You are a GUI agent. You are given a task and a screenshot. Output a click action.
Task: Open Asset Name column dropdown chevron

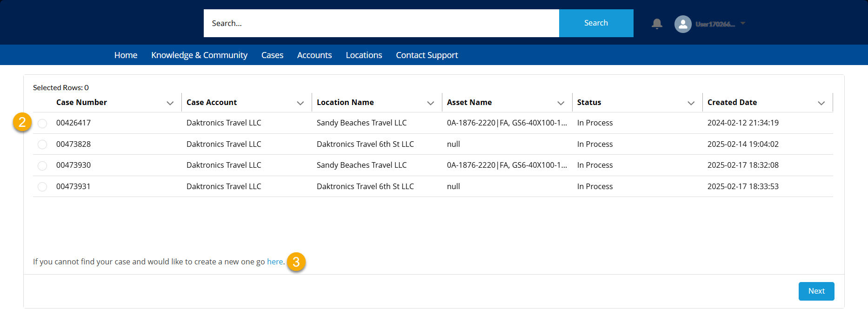tap(561, 103)
